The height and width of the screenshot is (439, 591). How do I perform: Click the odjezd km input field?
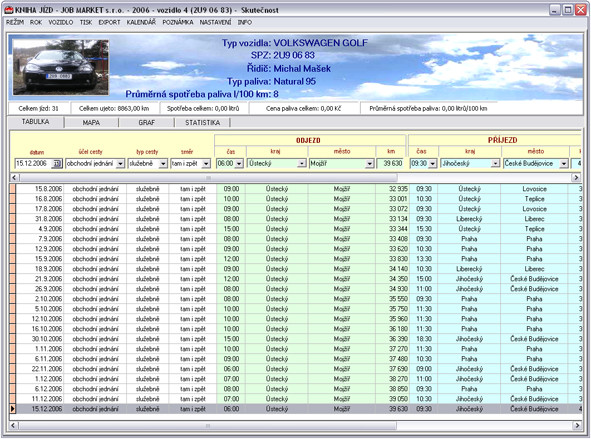[x=390, y=164]
